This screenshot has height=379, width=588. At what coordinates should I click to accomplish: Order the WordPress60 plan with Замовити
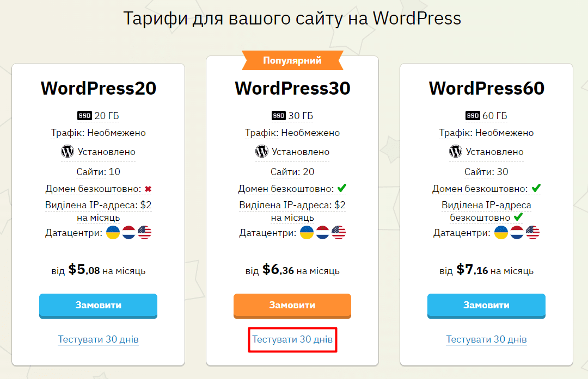(x=486, y=306)
